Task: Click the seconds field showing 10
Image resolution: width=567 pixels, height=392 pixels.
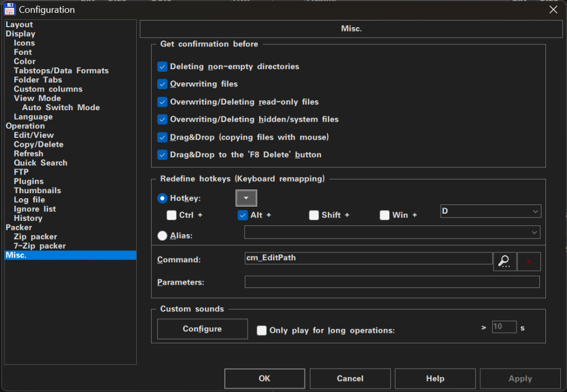Action: tap(504, 327)
